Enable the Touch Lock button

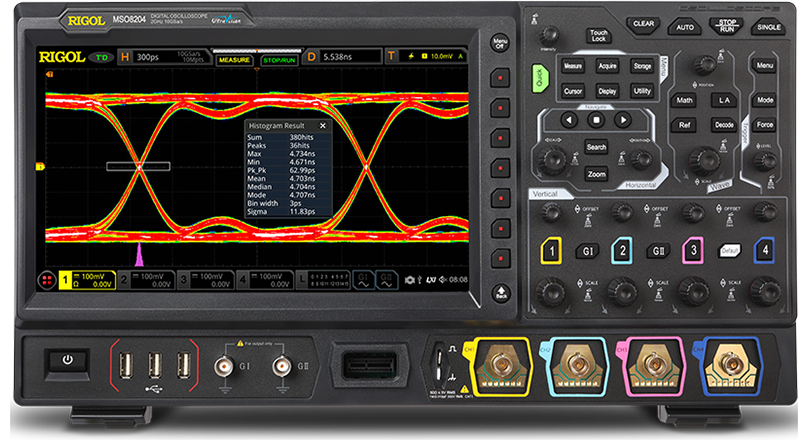click(598, 36)
